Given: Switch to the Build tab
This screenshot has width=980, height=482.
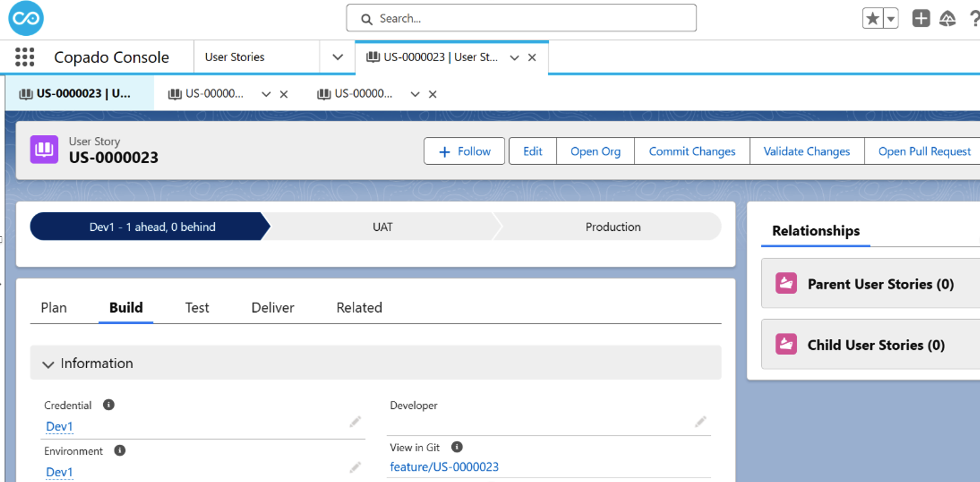Looking at the screenshot, I should point(126,308).
